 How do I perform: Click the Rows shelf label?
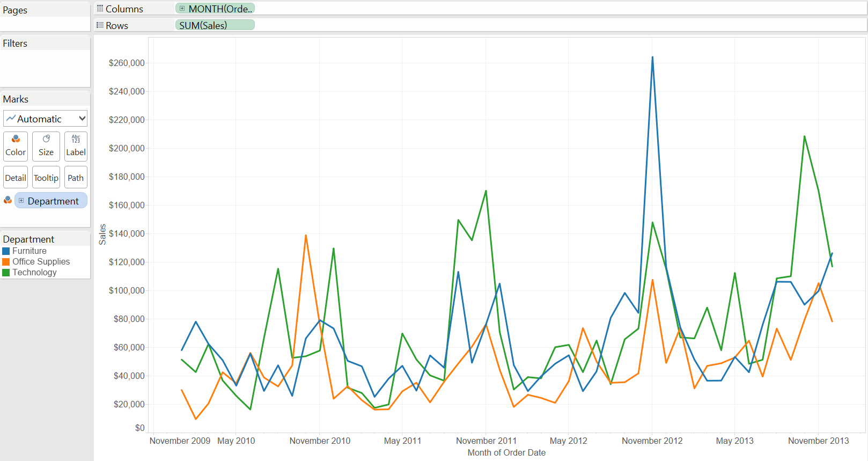pyautogui.click(x=117, y=26)
